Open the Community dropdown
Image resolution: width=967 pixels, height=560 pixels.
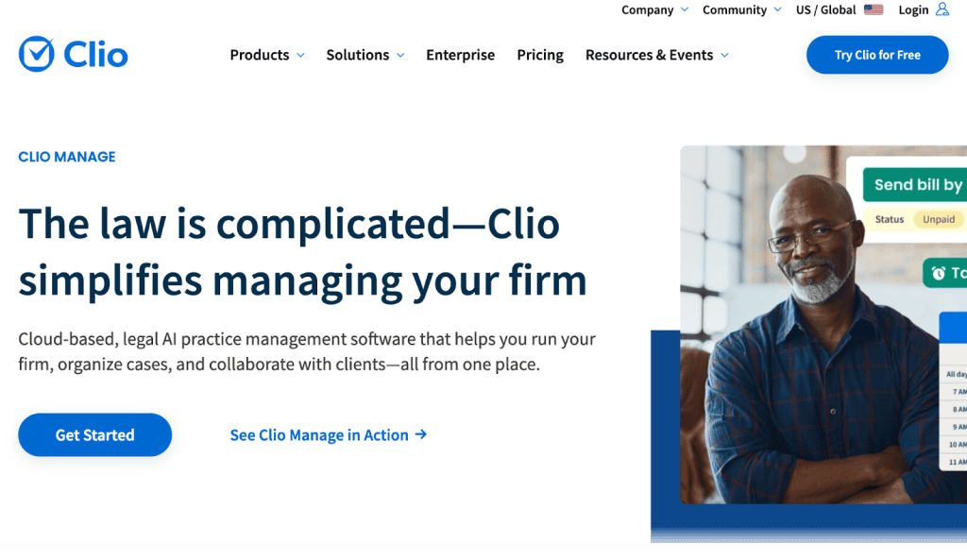pos(741,9)
